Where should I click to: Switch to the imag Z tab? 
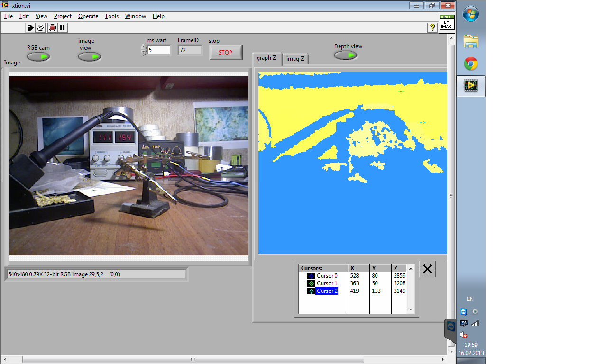[295, 59]
